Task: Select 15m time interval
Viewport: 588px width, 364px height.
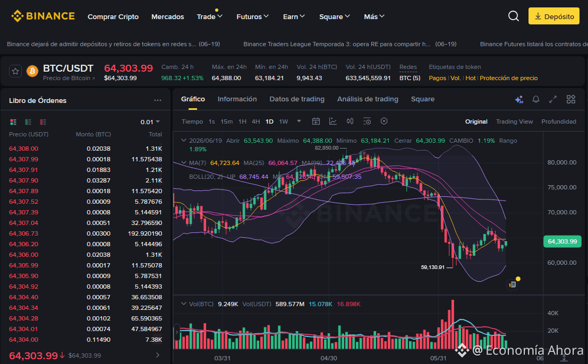Action: point(226,122)
